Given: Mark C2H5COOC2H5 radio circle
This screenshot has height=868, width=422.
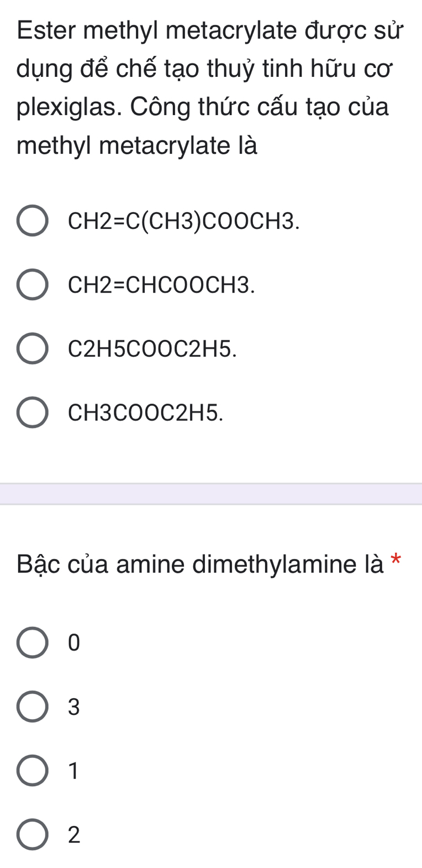Looking at the screenshot, I should pos(32,349).
